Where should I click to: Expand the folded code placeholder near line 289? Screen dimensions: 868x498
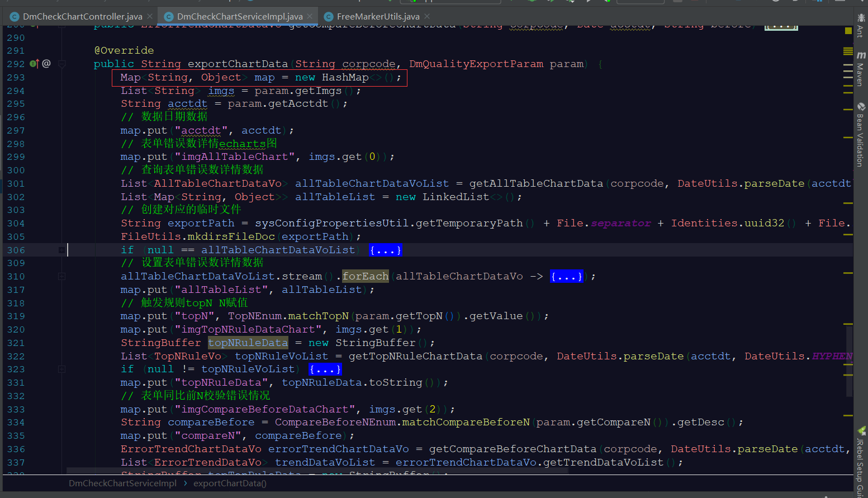click(780, 25)
